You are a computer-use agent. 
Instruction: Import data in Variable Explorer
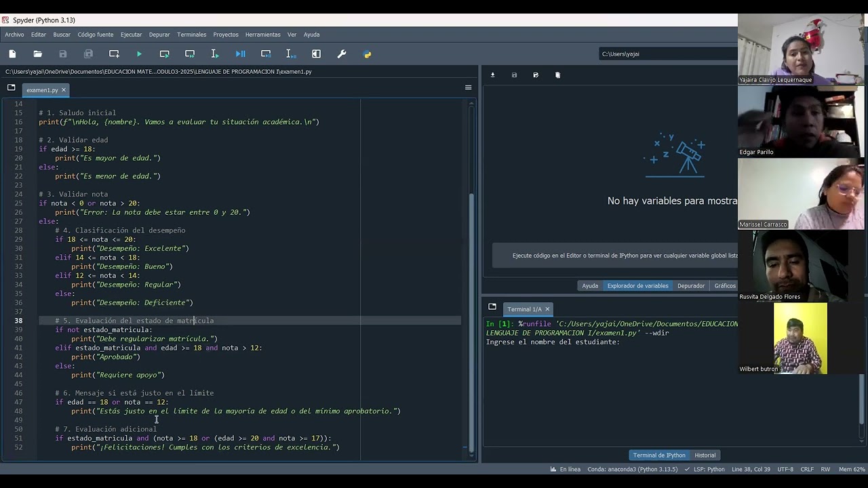click(493, 75)
